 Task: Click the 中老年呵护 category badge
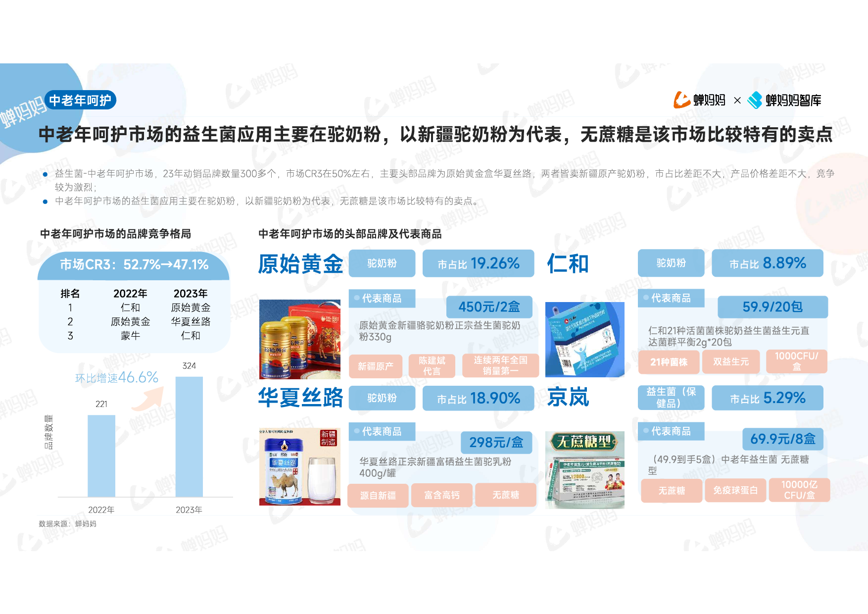click(80, 100)
